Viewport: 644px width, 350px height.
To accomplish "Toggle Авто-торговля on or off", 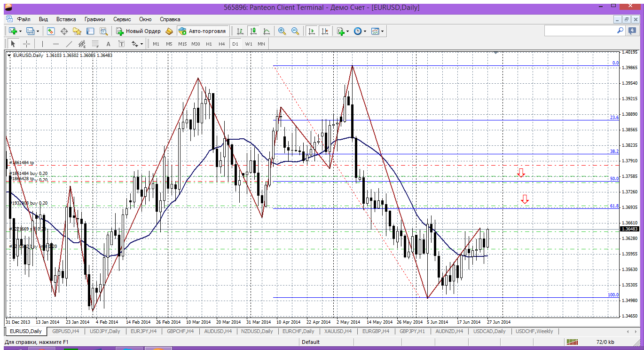I will click(202, 31).
